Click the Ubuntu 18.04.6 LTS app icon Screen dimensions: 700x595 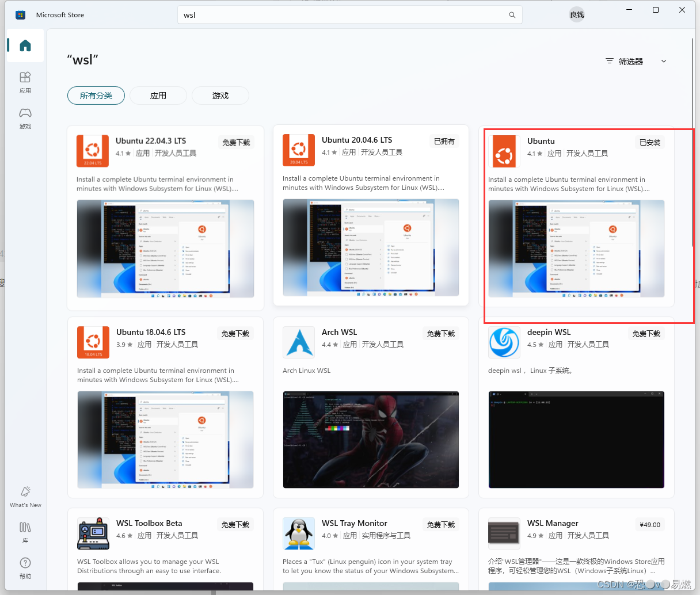pyautogui.click(x=93, y=342)
